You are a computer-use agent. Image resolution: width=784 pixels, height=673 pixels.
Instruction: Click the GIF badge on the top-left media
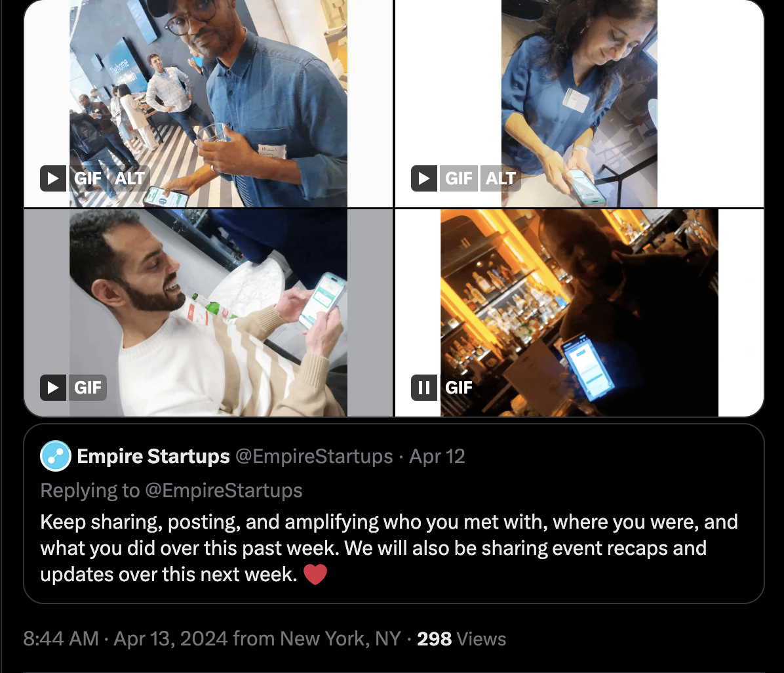(x=88, y=178)
